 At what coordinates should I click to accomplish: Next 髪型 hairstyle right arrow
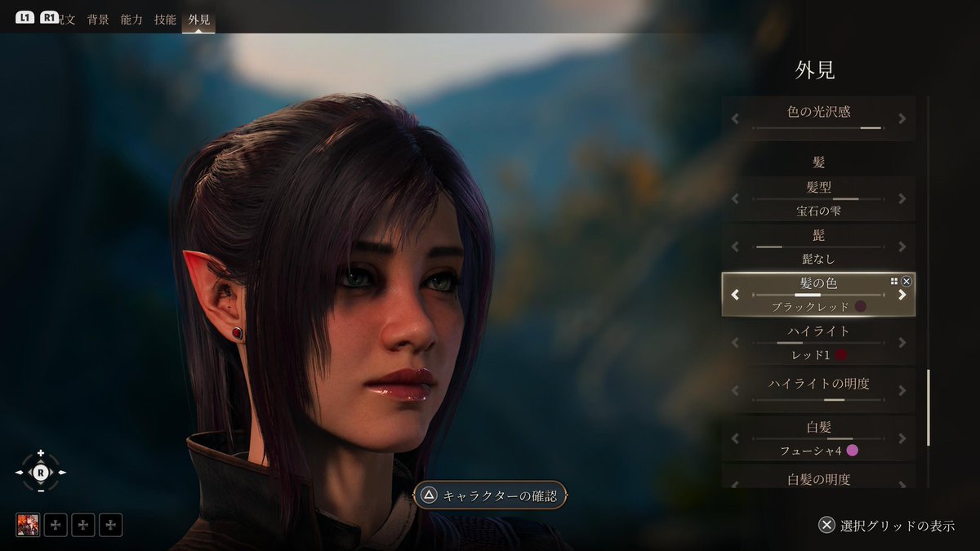coord(902,198)
